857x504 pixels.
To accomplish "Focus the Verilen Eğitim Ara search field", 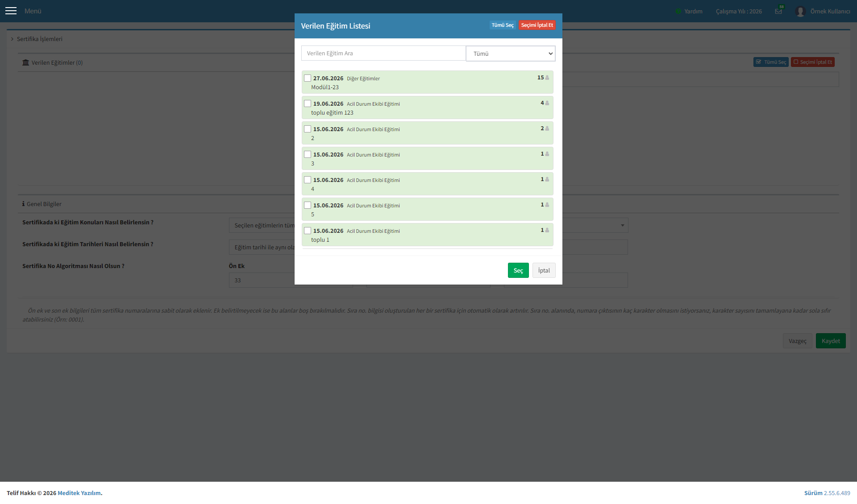I will click(383, 53).
